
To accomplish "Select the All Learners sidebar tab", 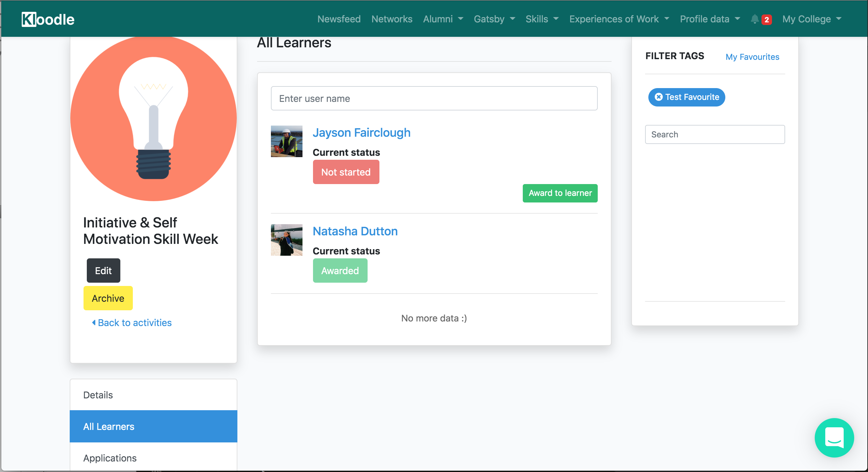I will tap(153, 426).
